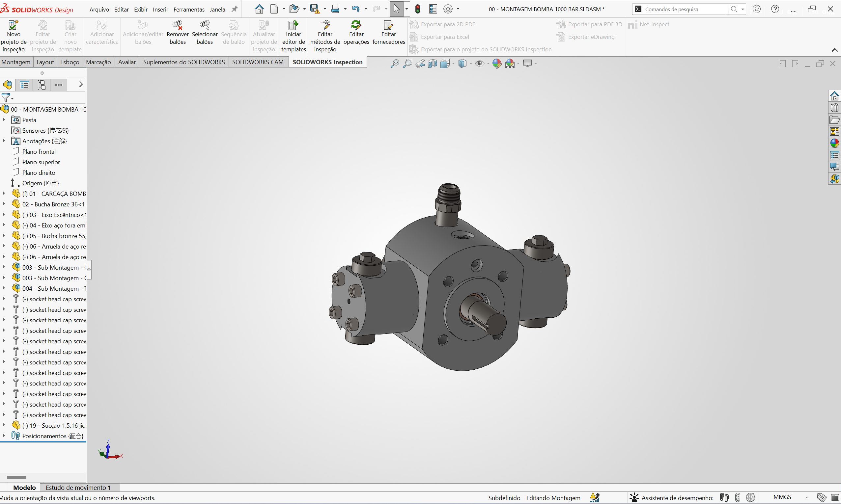Image resolution: width=841 pixels, height=504 pixels.
Task: Start a new inspection project
Action: (14, 36)
